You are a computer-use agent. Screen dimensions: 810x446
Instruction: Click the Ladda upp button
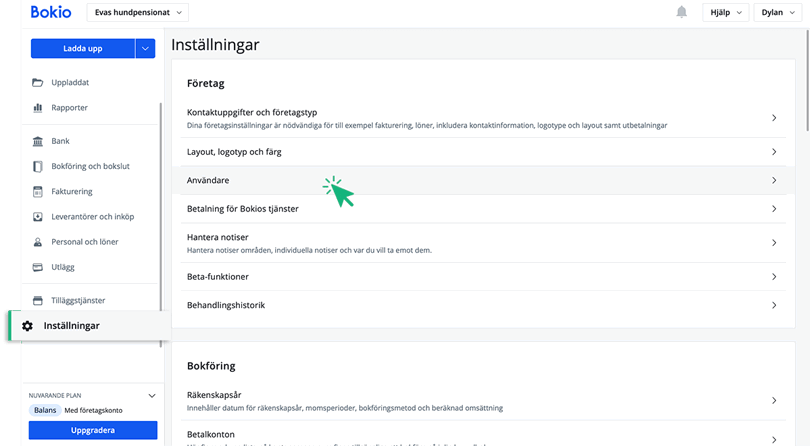pos(83,49)
